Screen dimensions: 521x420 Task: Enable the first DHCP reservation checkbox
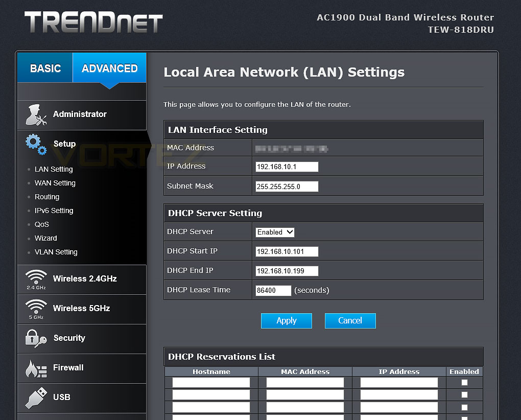pyautogui.click(x=464, y=383)
